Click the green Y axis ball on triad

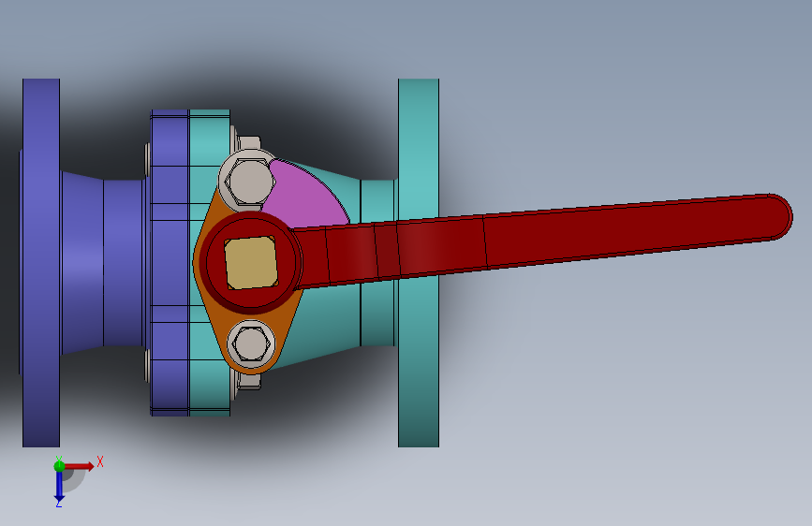pyautogui.click(x=59, y=466)
